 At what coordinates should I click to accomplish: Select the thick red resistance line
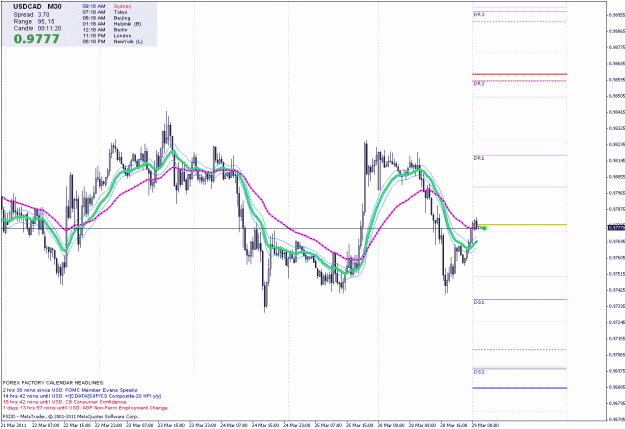(x=519, y=74)
